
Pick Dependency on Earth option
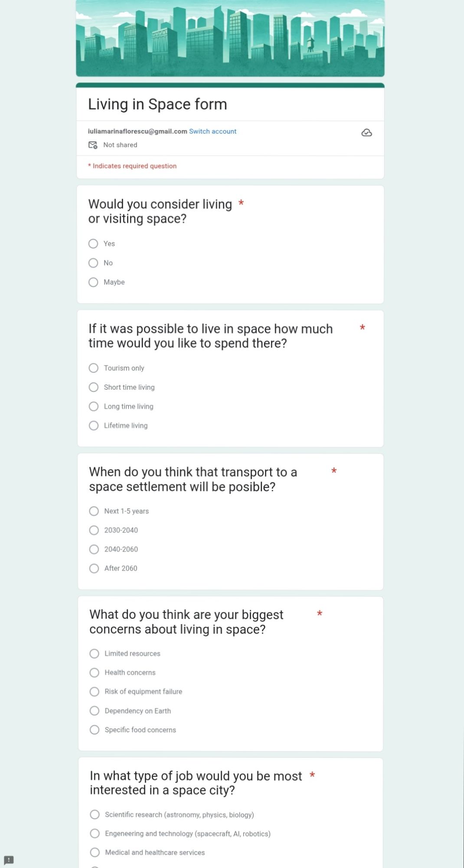coord(95,711)
